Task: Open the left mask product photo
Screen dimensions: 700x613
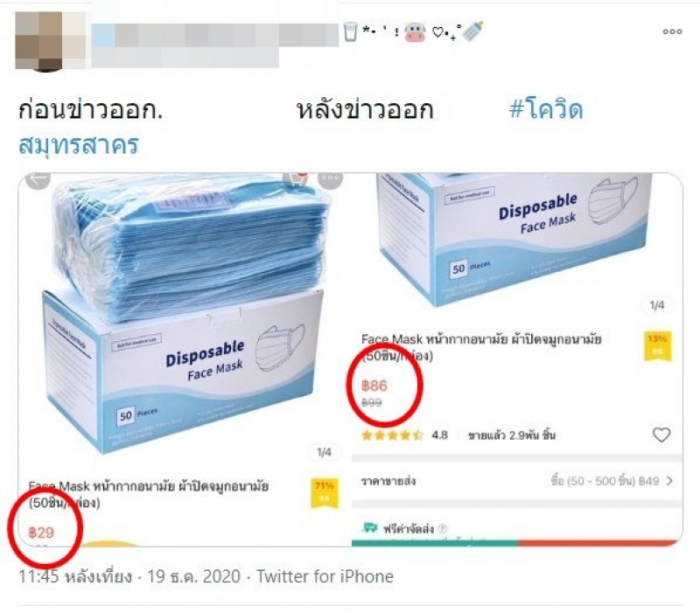Action: click(185, 315)
